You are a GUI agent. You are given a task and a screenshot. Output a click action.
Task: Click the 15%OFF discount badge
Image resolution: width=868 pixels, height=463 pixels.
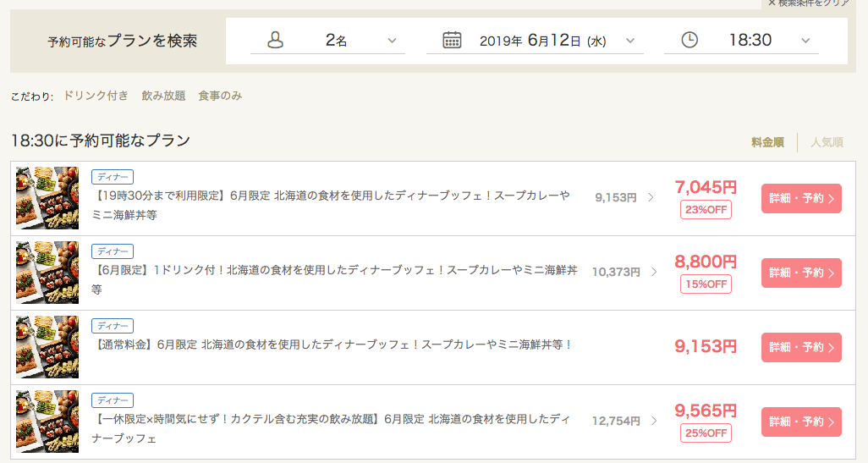[x=706, y=284]
